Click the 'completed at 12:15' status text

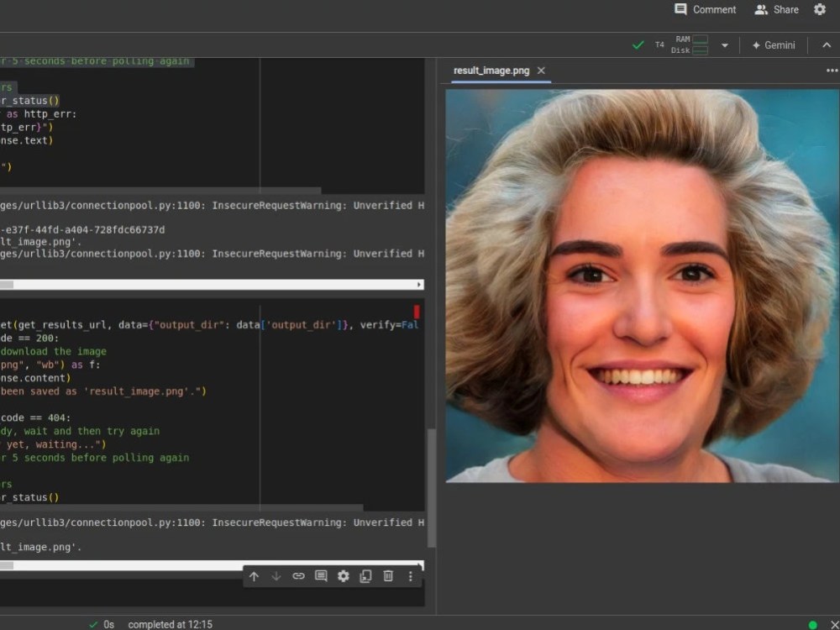pos(170,625)
